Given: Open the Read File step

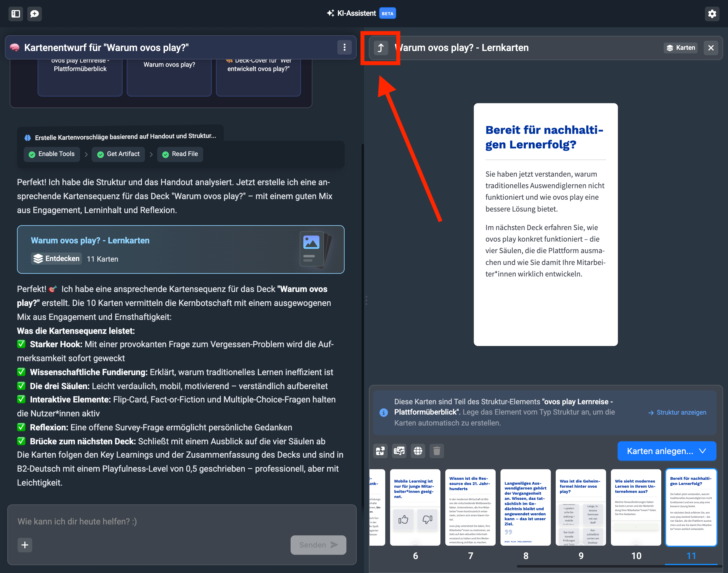Looking at the screenshot, I should (x=180, y=154).
